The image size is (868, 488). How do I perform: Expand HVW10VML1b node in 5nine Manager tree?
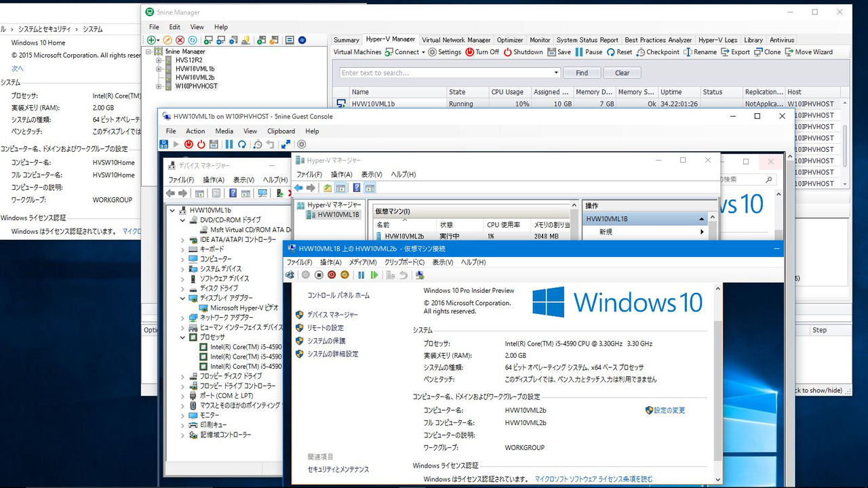point(159,69)
